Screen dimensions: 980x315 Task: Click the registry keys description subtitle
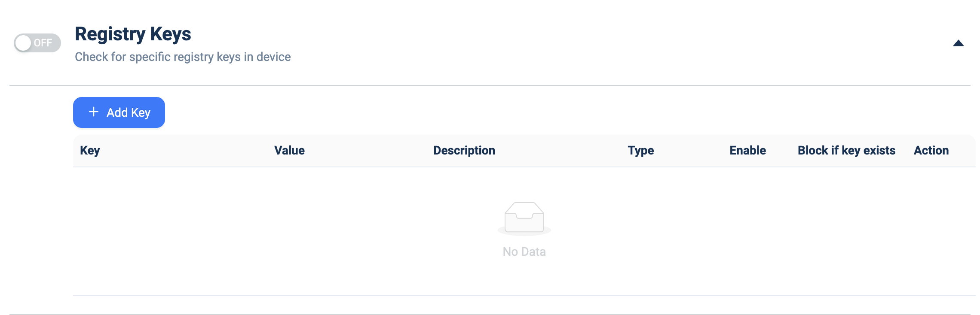click(x=183, y=57)
